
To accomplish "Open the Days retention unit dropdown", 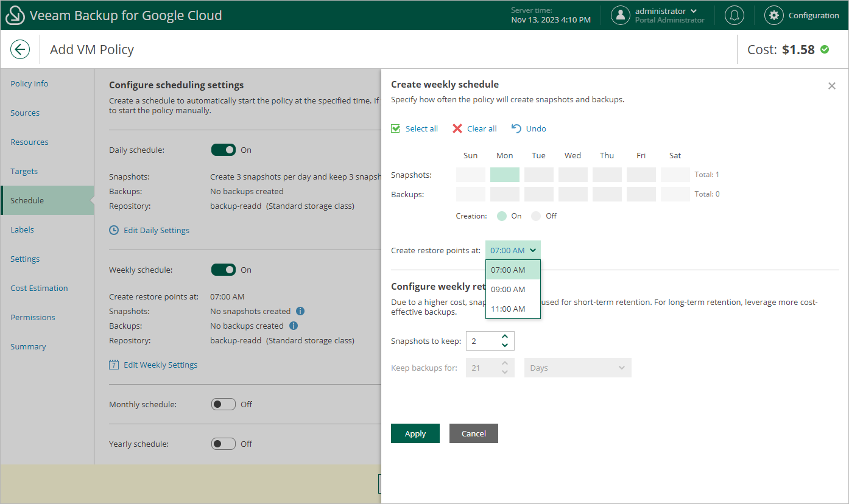I will (x=578, y=368).
